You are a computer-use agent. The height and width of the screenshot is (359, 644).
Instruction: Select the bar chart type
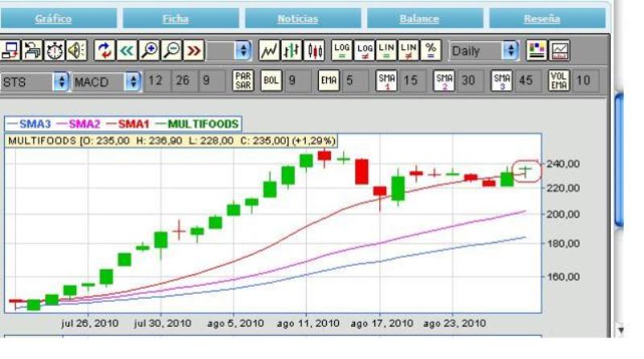coord(291,51)
